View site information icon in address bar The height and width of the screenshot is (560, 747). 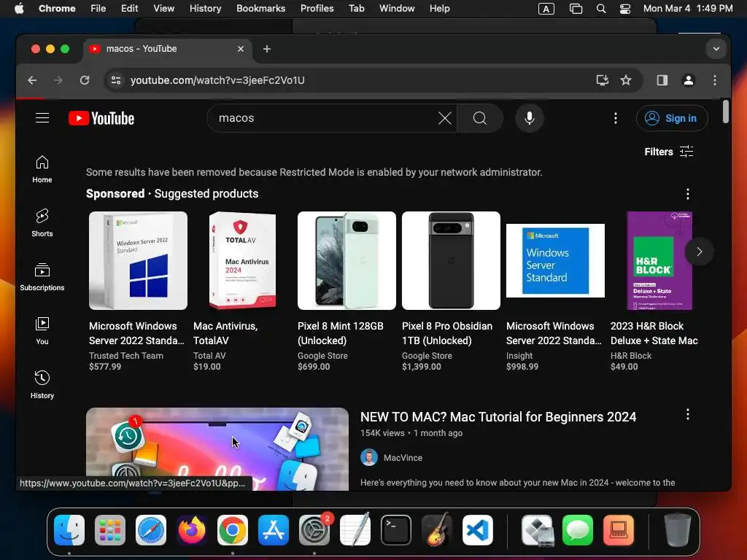[116, 80]
